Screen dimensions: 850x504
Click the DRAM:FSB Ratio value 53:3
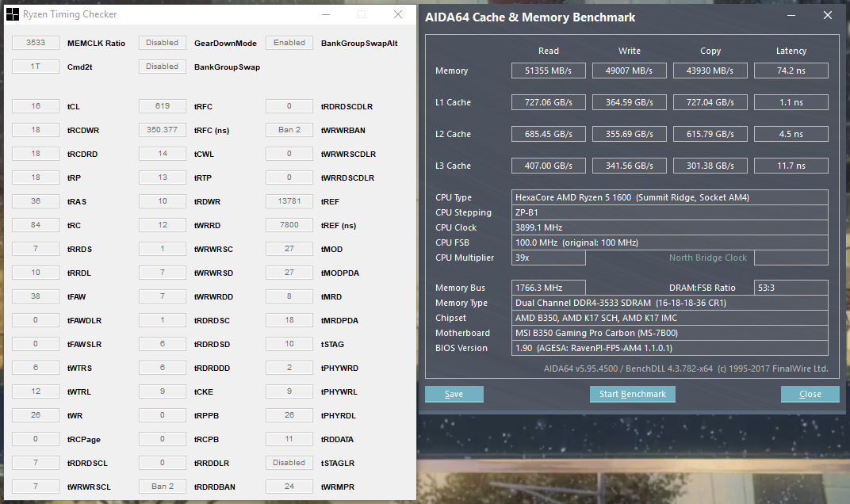tap(791, 288)
